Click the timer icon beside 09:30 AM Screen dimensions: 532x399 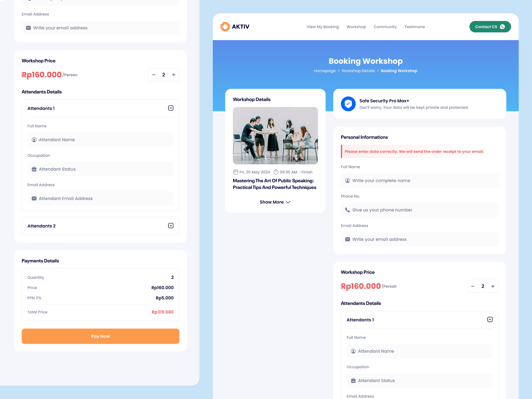[276, 172]
